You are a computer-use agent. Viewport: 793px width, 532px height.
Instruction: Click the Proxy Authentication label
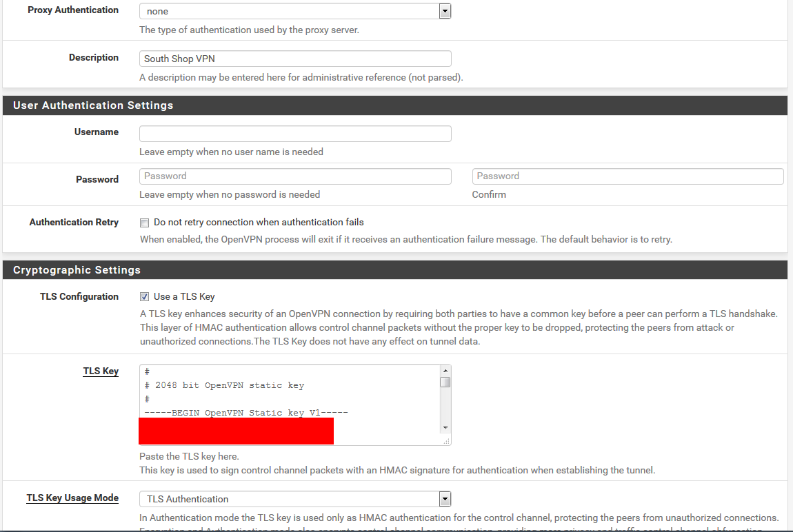click(x=73, y=10)
